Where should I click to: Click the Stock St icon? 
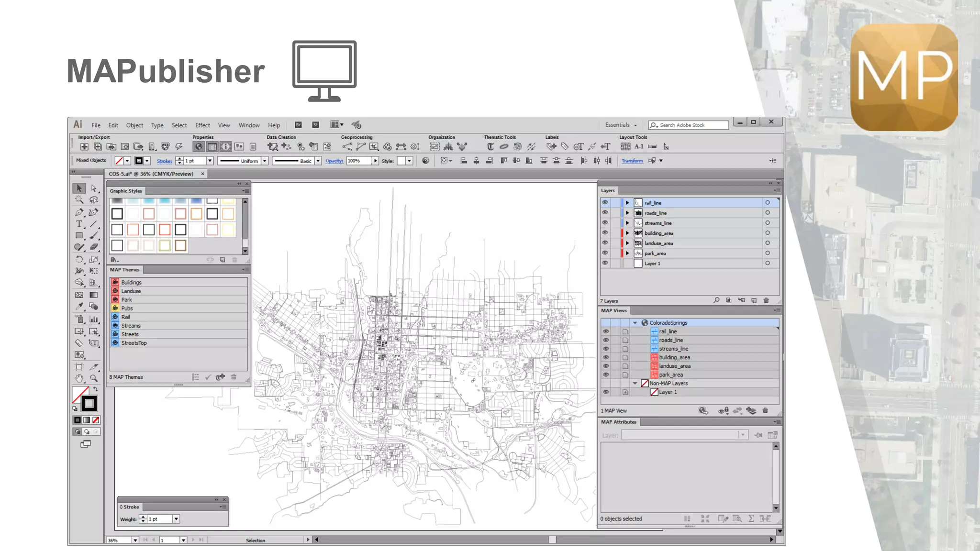(315, 125)
